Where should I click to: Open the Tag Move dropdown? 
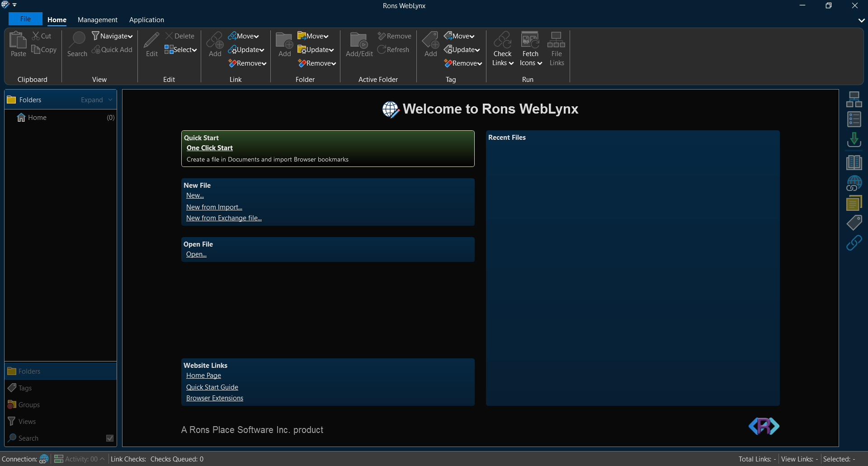coord(459,36)
